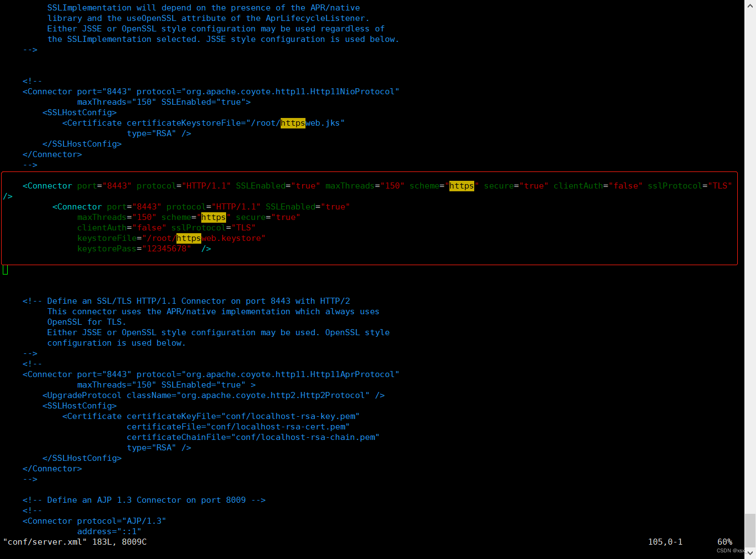This screenshot has height=559, width=756.
Task: Click address="::1" attribute
Action: 109,531
